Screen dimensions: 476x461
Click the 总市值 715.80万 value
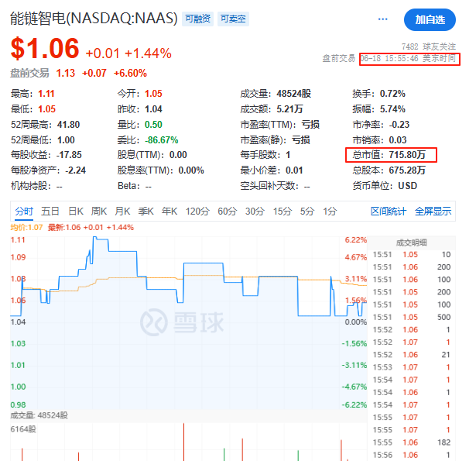pos(407,155)
